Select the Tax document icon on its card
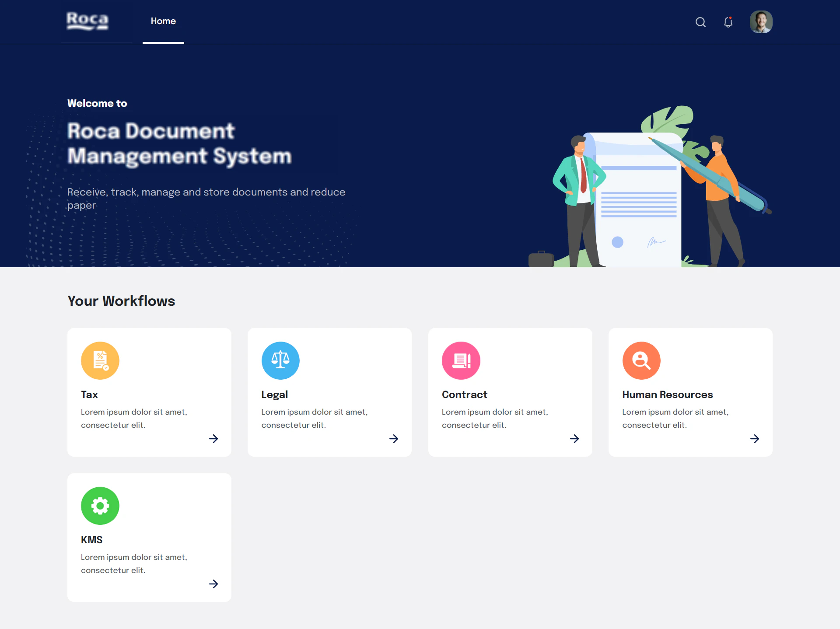840x629 pixels. pos(100,360)
